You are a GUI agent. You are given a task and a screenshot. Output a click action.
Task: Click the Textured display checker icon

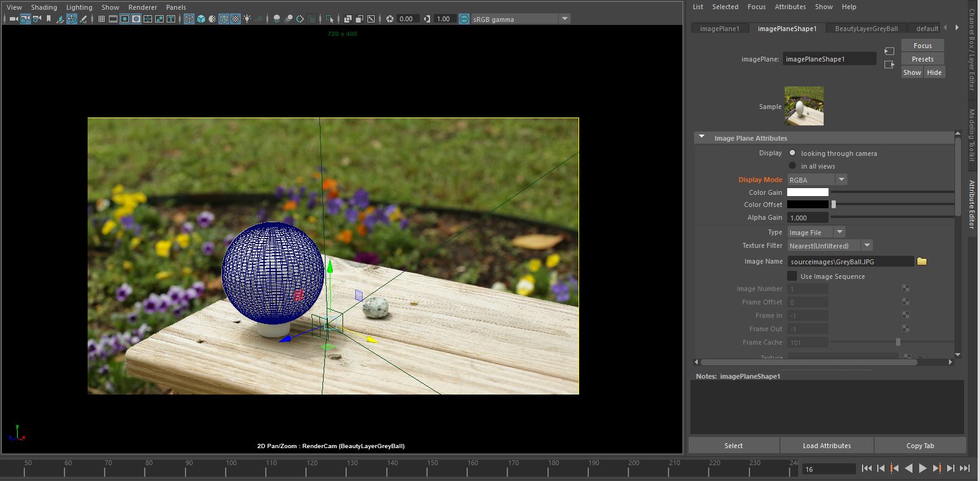tap(235, 19)
